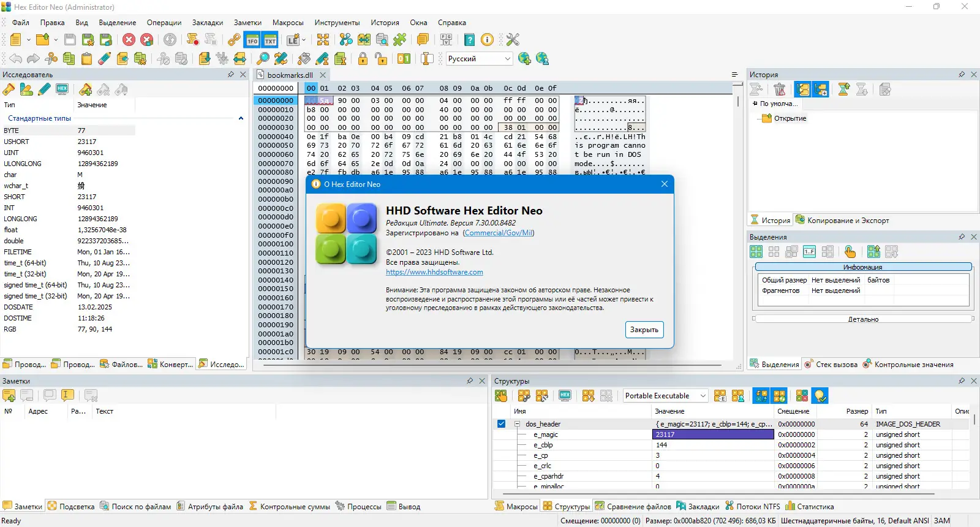The image size is (980, 527).
Task: Click the orange hand icon in Выделения panel
Action: click(x=850, y=252)
